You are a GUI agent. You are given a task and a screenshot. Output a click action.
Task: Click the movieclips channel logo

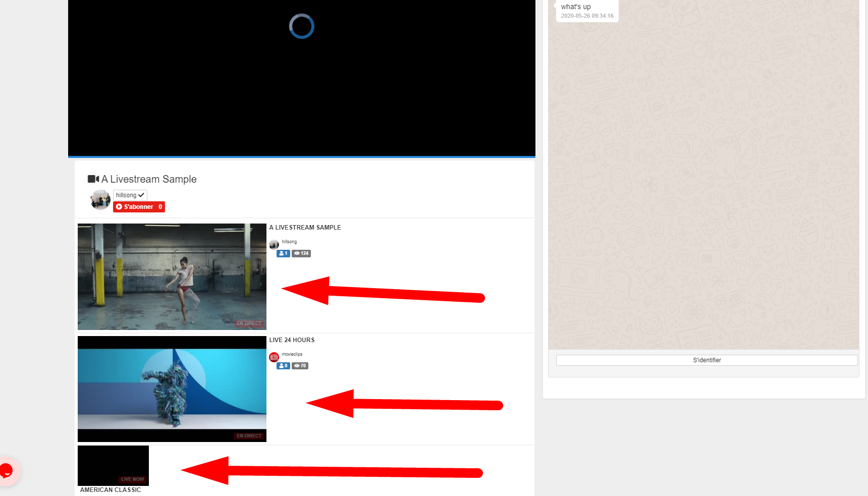point(274,357)
